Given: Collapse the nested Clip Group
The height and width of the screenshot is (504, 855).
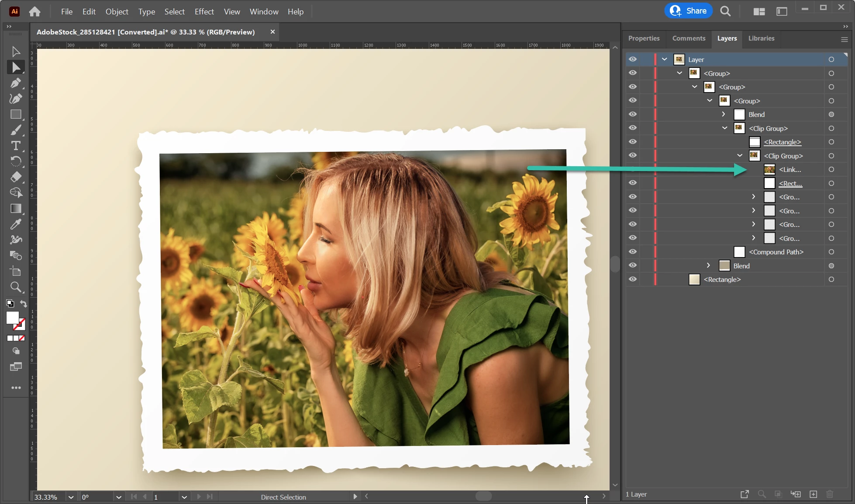Looking at the screenshot, I should (x=740, y=156).
